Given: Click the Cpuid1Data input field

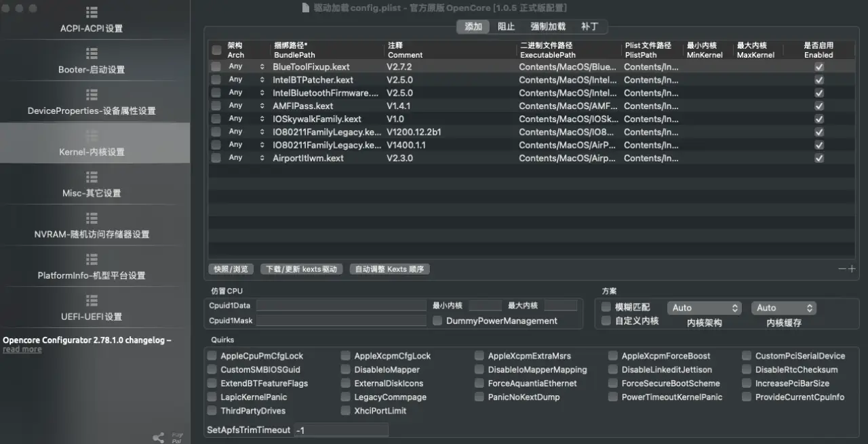Looking at the screenshot, I should [x=341, y=306].
